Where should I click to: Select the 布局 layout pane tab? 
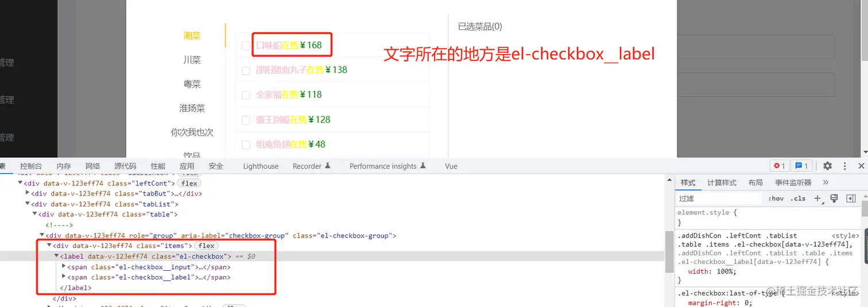[755, 182]
